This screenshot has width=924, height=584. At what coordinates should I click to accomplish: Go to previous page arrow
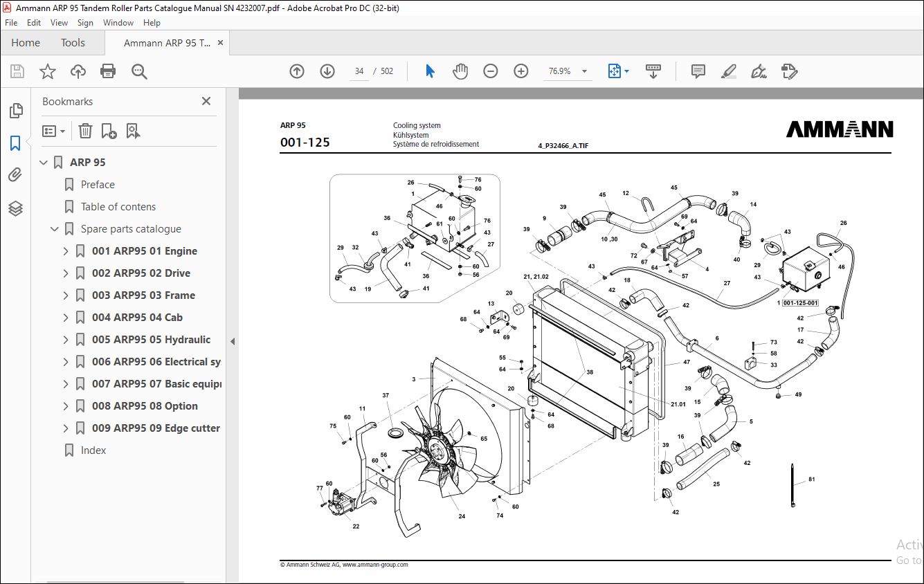coord(297,71)
